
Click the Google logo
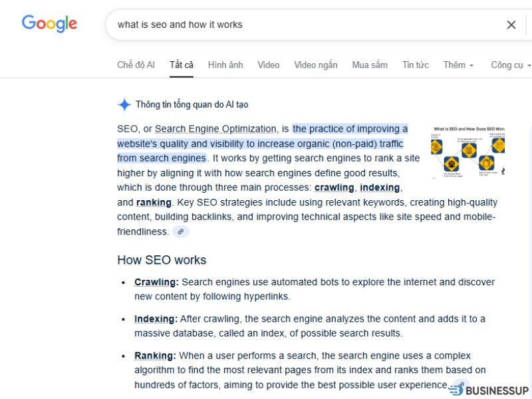(49, 23)
